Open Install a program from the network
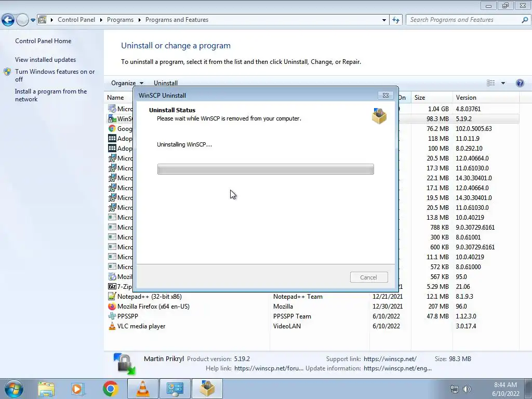The image size is (532, 399). click(51, 95)
